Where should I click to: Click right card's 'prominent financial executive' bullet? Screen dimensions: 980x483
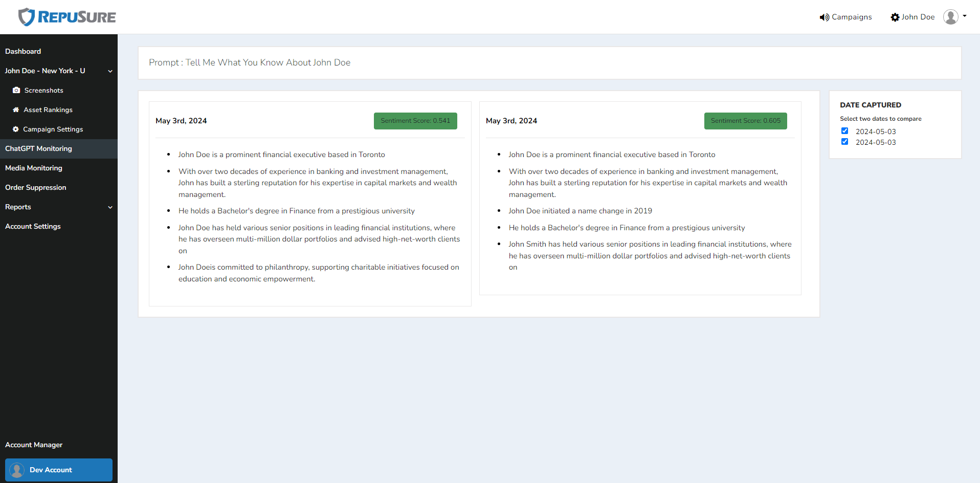click(612, 155)
